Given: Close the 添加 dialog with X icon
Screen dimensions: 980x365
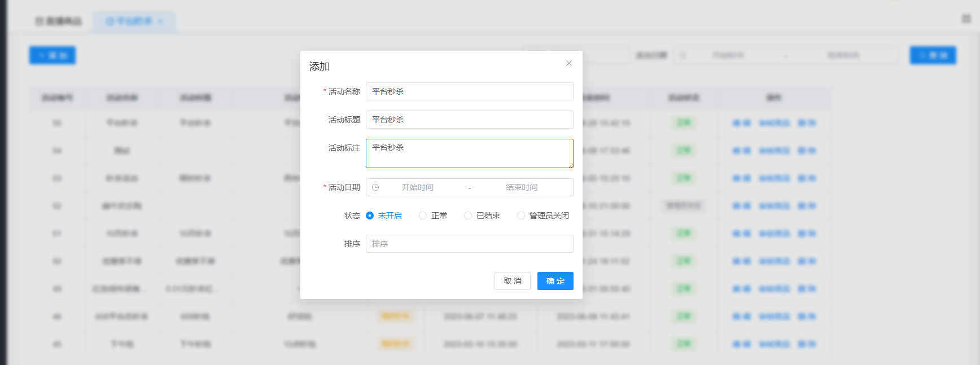Looking at the screenshot, I should [x=569, y=63].
